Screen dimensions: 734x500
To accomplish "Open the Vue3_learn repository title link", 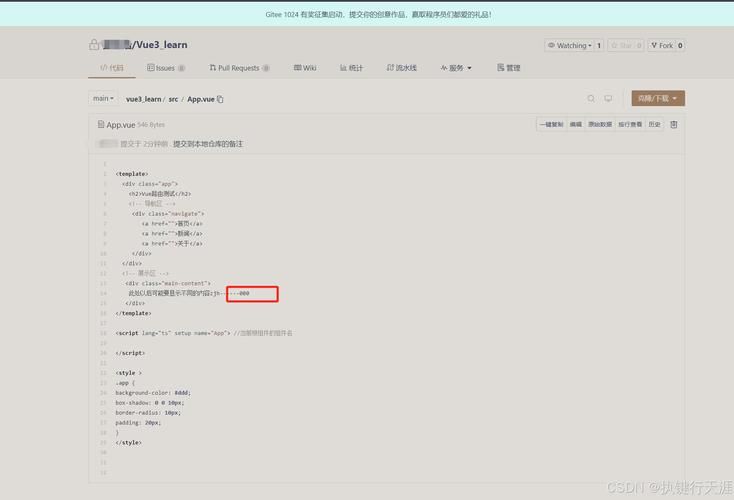I will click(162, 44).
